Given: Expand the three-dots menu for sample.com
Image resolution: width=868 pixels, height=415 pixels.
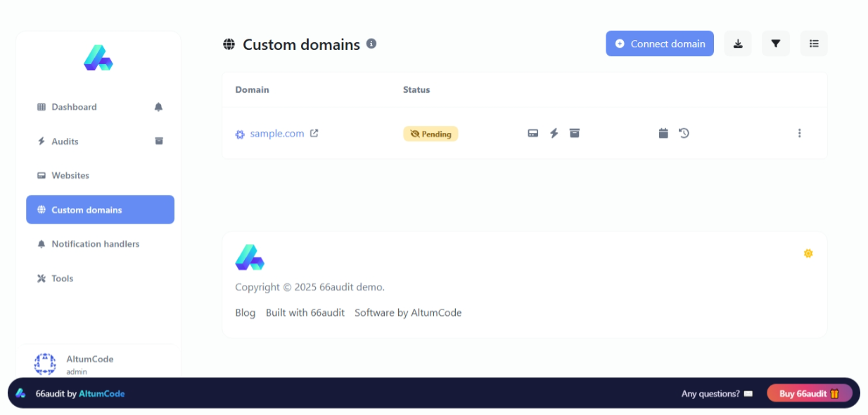Looking at the screenshot, I should (x=799, y=133).
